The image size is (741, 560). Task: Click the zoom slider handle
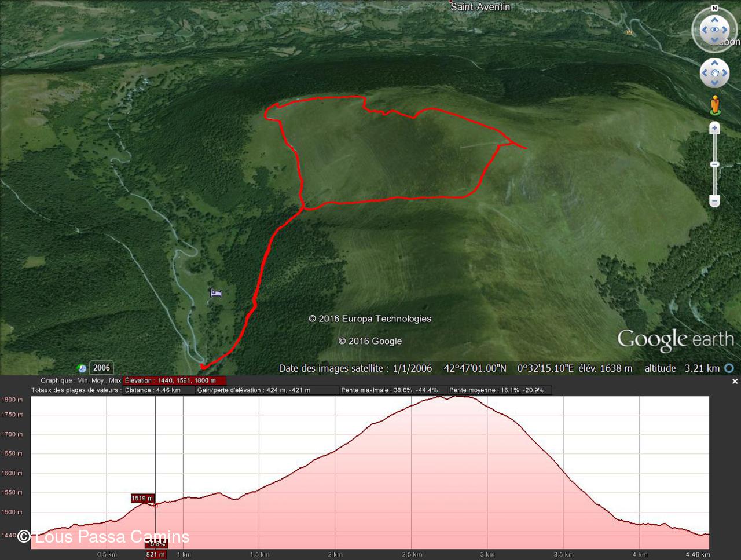(715, 164)
